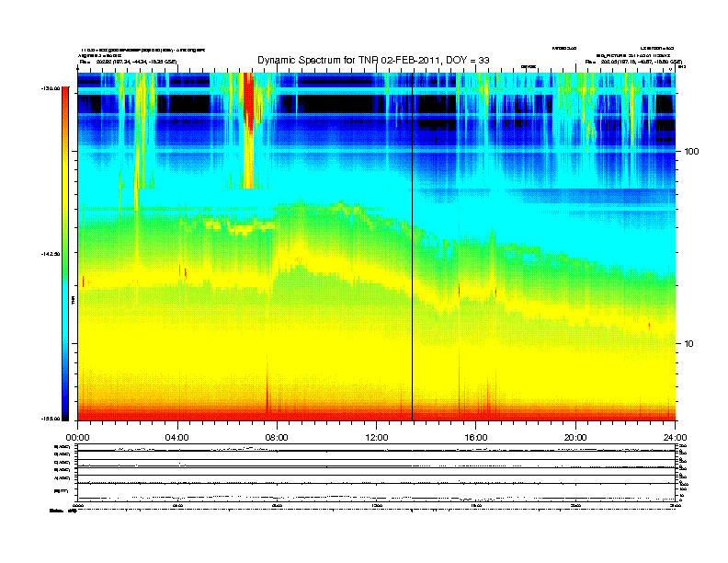728x563 pixels.
Task: Click the plot title 'Dynamic Spectrum for TNR 02-FEB-2011'
Action: tap(373, 60)
